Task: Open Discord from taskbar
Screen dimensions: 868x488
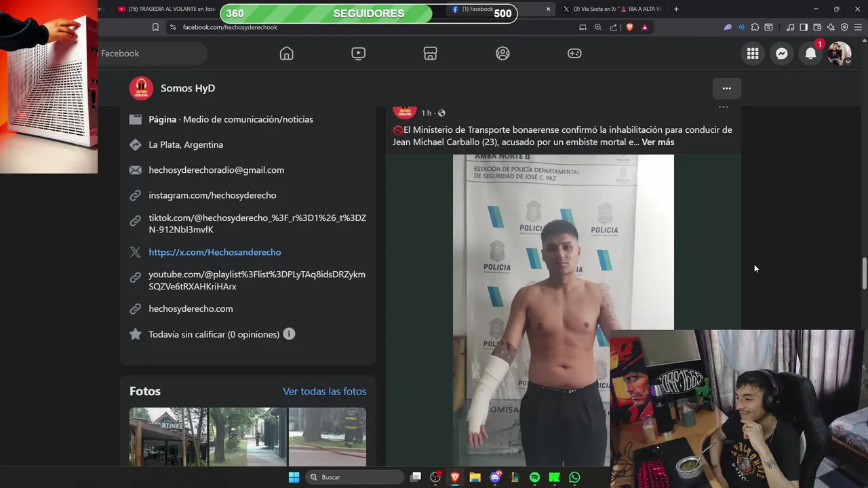Action: 495,477
